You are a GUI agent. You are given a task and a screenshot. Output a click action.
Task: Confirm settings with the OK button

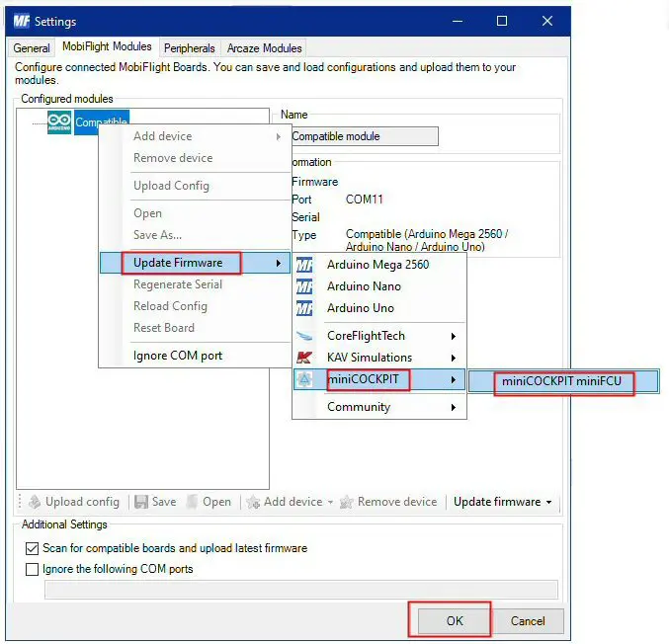pyautogui.click(x=455, y=621)
